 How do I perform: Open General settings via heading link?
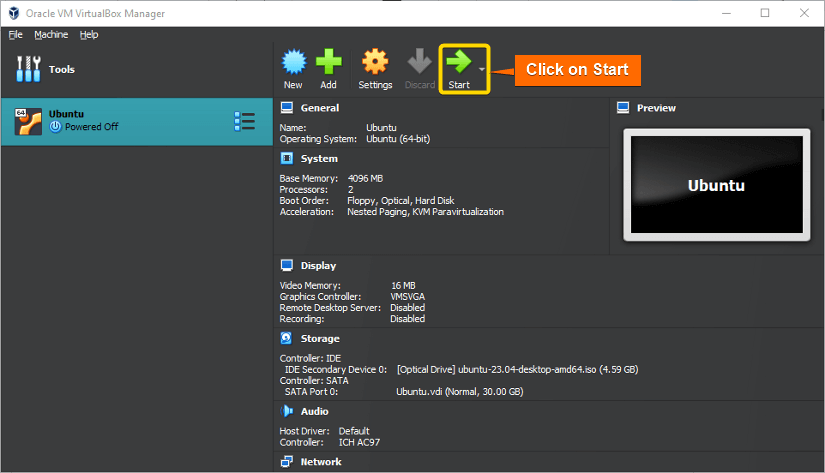tap(320, 108)
